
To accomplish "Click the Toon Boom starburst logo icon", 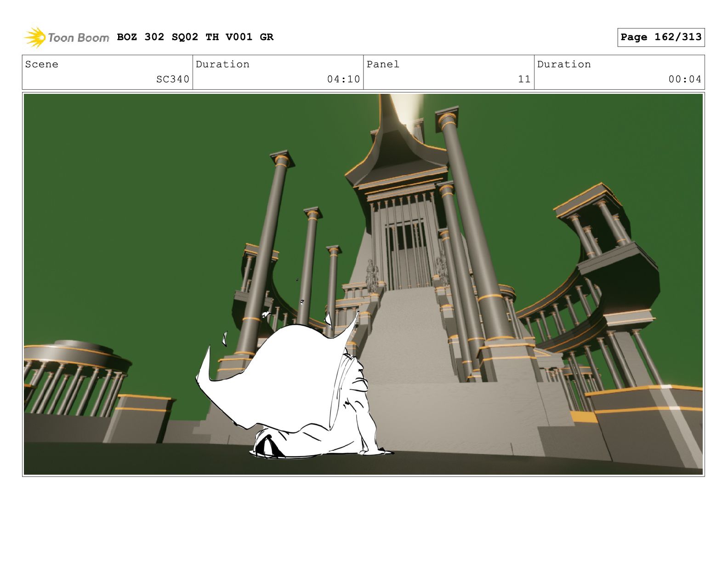I will 34,37.
